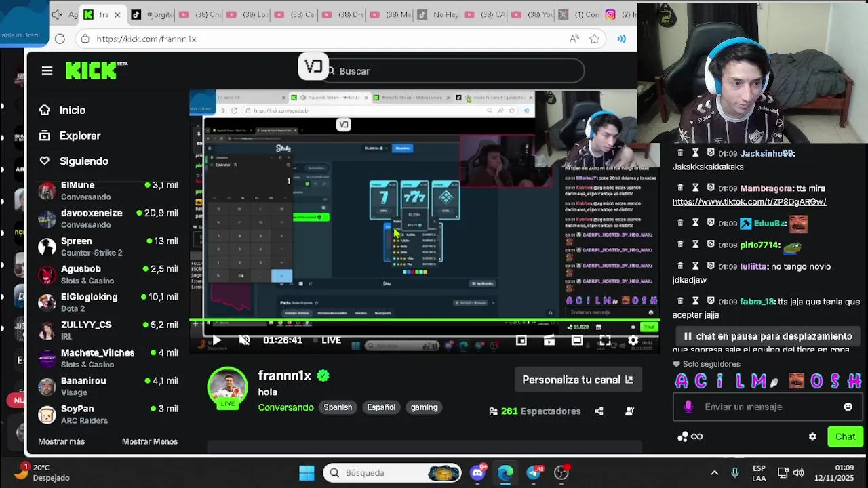868x488 pixels.
Task: Insert the purple letter H emote
Action: 854,381
